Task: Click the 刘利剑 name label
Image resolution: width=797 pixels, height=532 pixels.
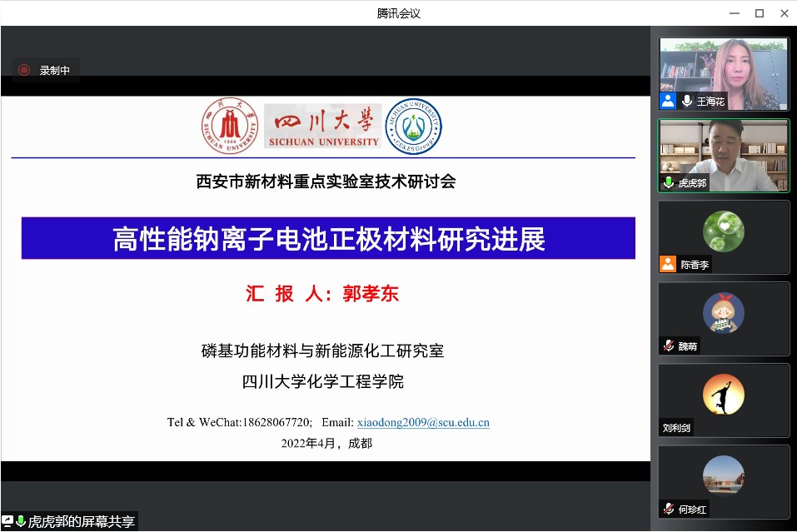Action: coord(676,428)
